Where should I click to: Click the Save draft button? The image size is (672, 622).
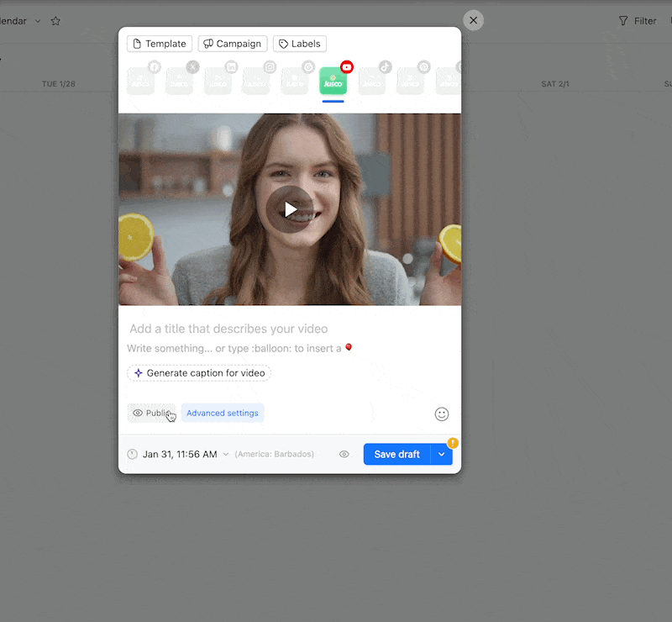(x=396, y=454)
